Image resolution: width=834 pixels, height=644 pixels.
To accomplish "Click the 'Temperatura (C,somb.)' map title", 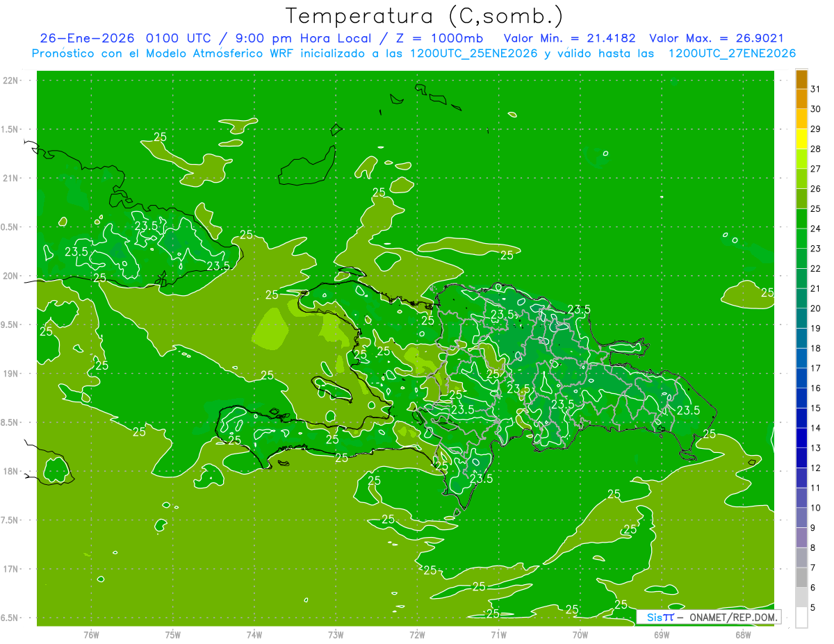I will coord(424,16).
